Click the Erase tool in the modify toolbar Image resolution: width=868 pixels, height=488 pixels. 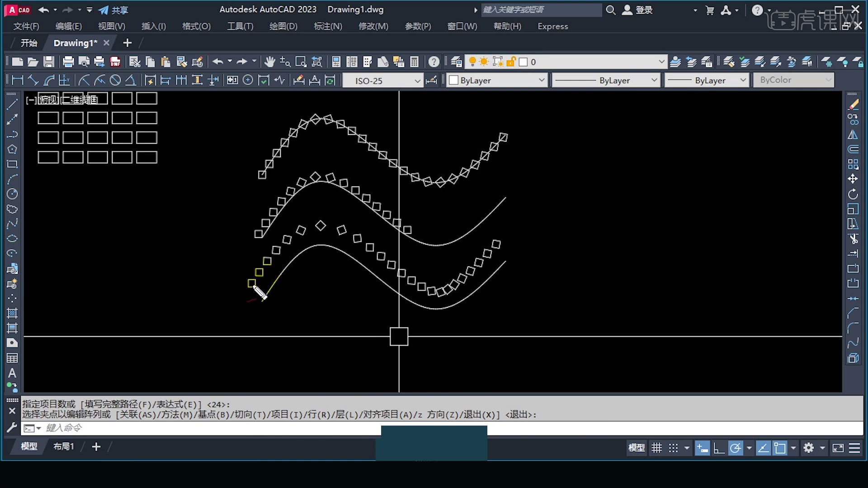853,105
